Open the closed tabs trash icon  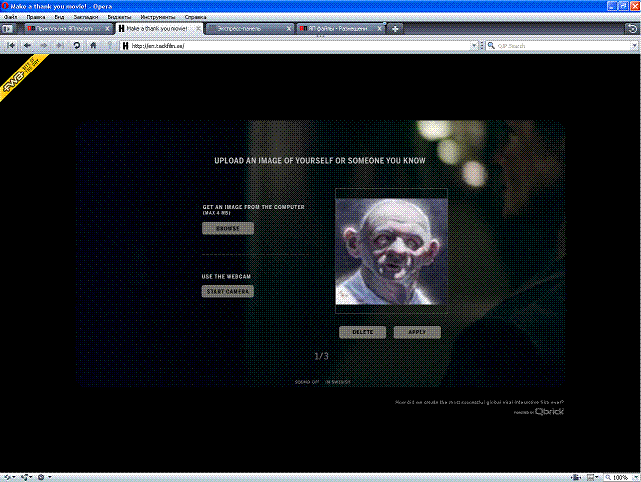(x=632, y=29)
